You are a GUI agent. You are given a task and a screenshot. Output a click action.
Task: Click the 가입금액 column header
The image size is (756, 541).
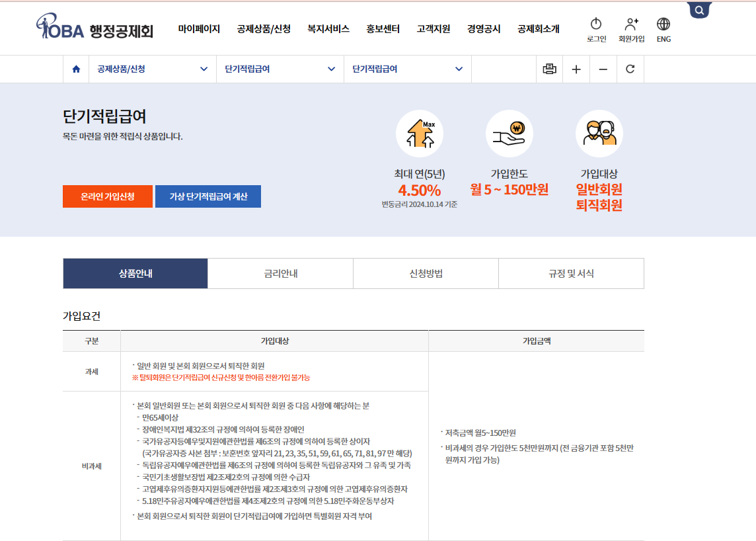537,341
